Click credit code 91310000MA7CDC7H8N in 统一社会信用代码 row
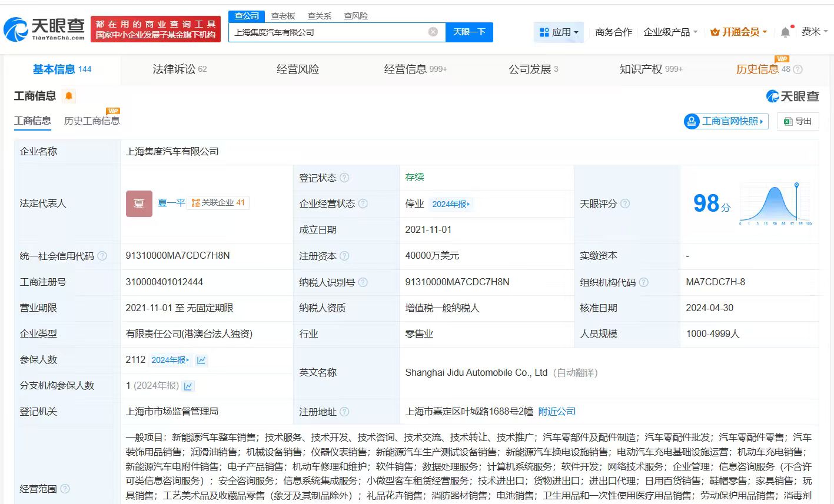The width and height of the screenshot is (834, 504). [178, 256]
